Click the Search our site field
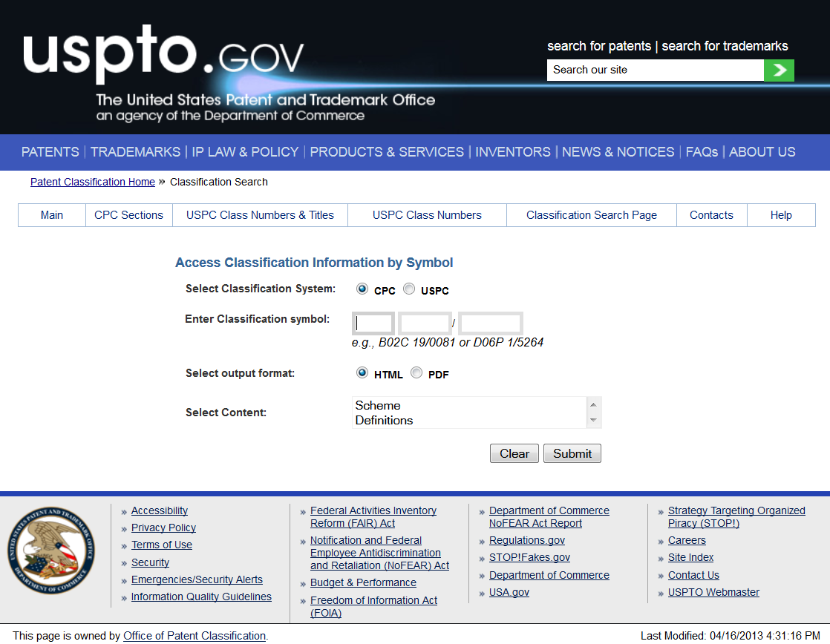830x644 pixels. 656,70
